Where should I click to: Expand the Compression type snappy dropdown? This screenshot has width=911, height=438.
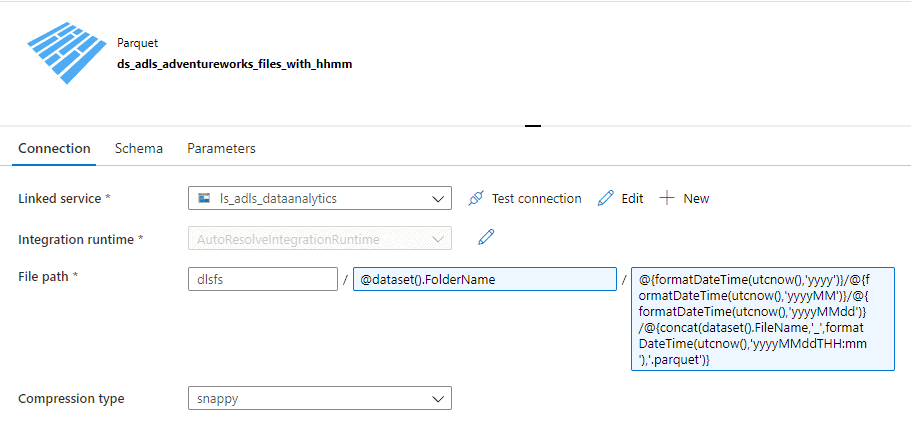(x=320, y=398)
